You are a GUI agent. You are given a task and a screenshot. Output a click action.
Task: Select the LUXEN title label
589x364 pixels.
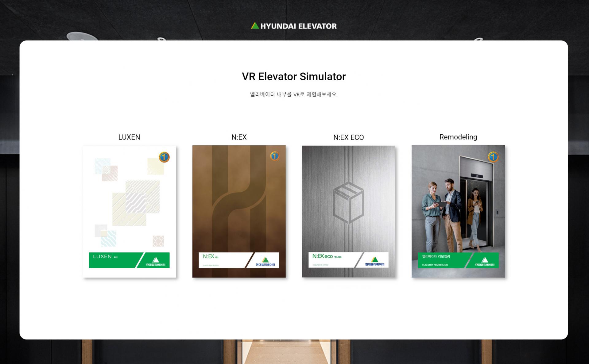tap(129, 137)
